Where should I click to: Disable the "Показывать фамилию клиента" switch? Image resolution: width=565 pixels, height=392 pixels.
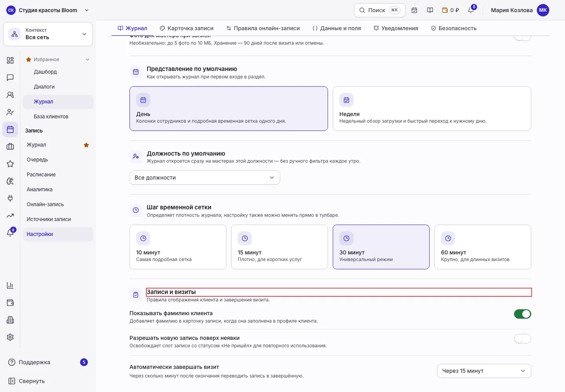[523, 314]
